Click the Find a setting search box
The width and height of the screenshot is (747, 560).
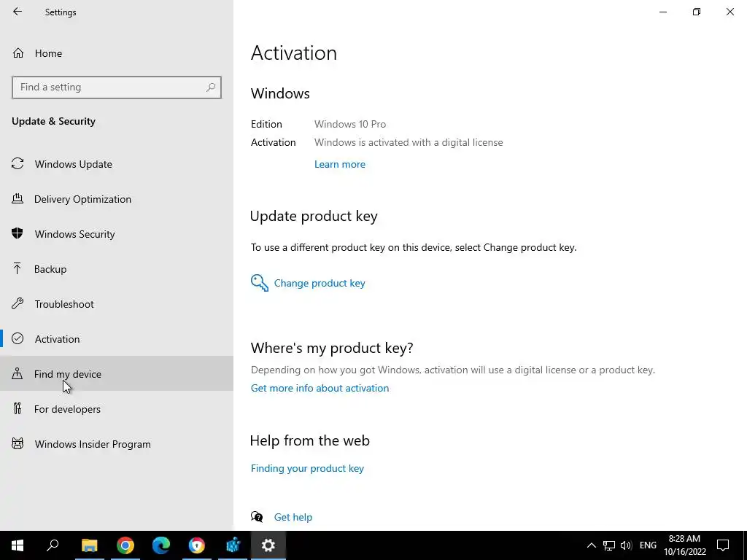116,87
